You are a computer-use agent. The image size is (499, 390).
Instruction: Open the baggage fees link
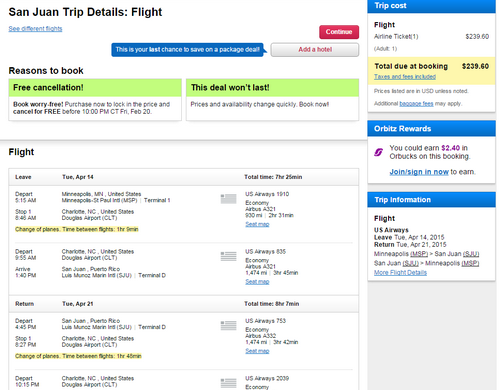point(416,104)
